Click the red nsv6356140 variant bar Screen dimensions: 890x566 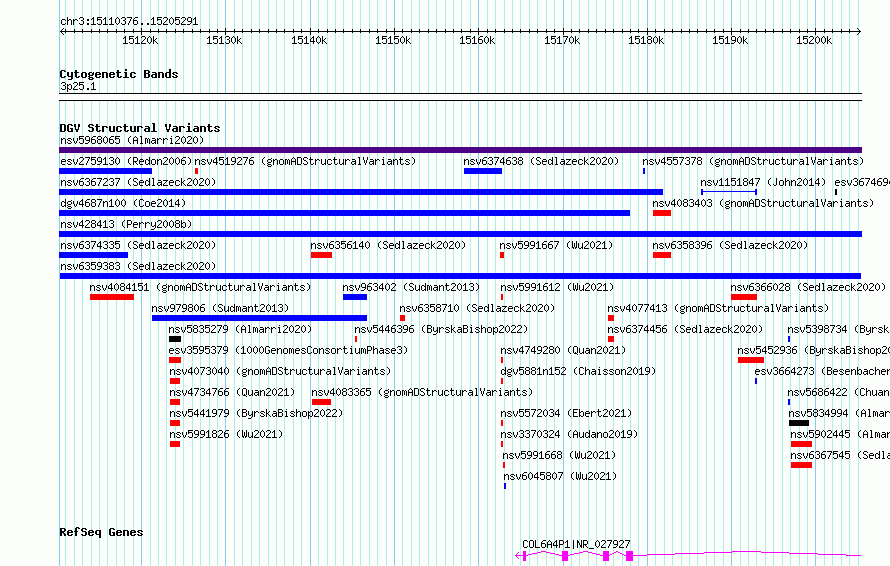pyautogui.click(x=321, y=255)
